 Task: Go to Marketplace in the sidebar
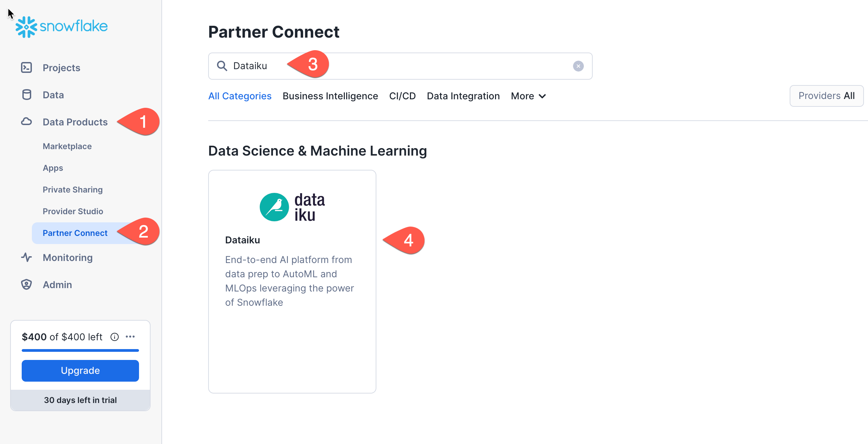coord(67,146)
